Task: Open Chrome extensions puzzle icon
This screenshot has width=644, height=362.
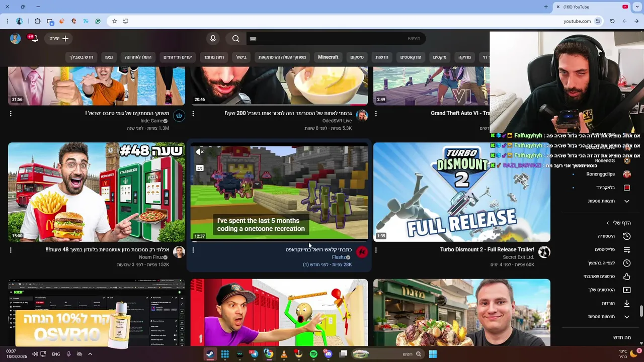Action: (x=38, y=21)
